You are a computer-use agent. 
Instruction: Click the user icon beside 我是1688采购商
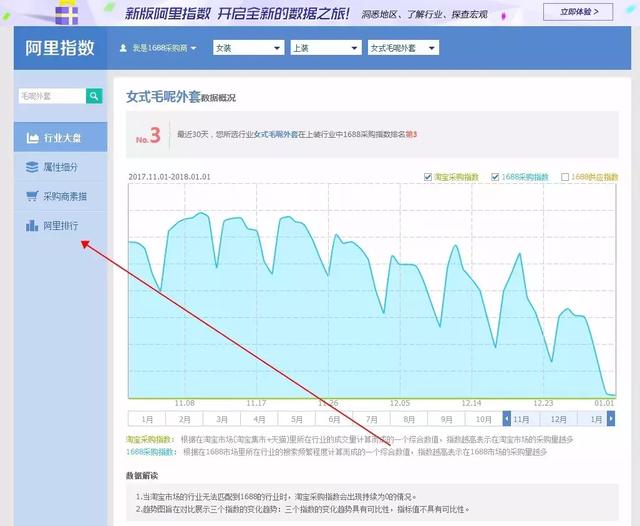(x=123, y=48)
